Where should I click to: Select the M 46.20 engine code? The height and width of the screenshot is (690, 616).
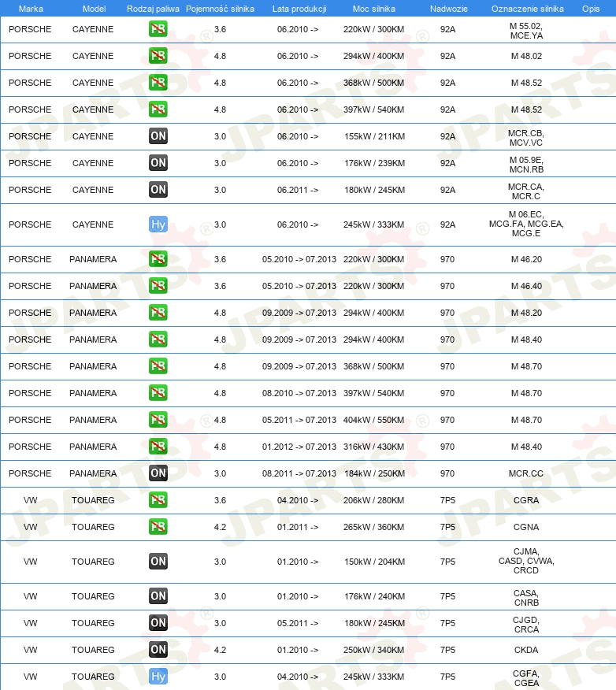point(526,259)
